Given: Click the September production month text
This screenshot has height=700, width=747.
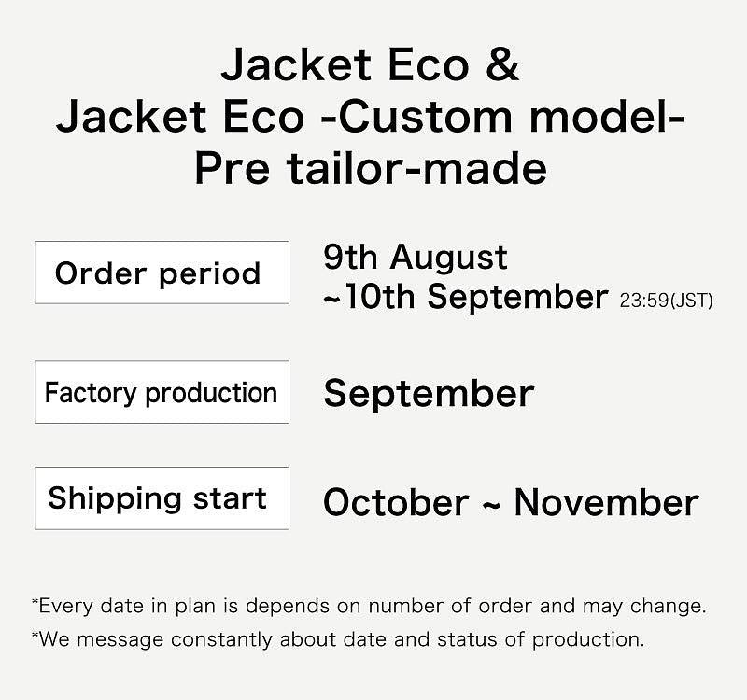Looking at the screenshot, I should click(x=429, y=394).
